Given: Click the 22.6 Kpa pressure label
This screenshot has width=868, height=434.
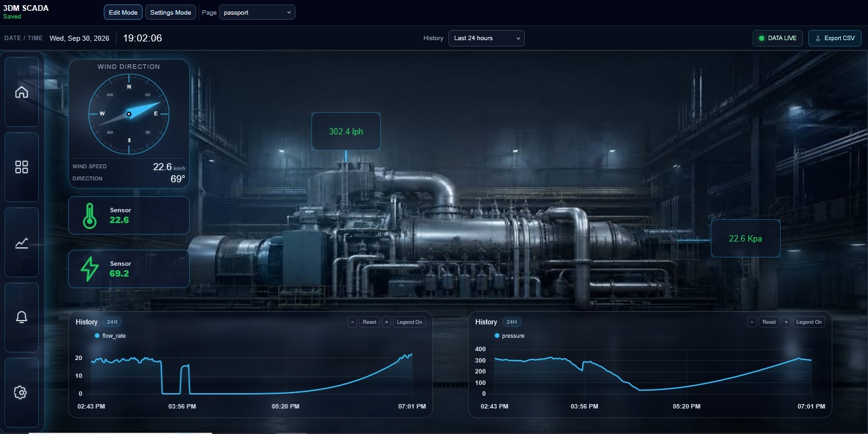Looking at the screenshot, I should (x=746, y=238).
